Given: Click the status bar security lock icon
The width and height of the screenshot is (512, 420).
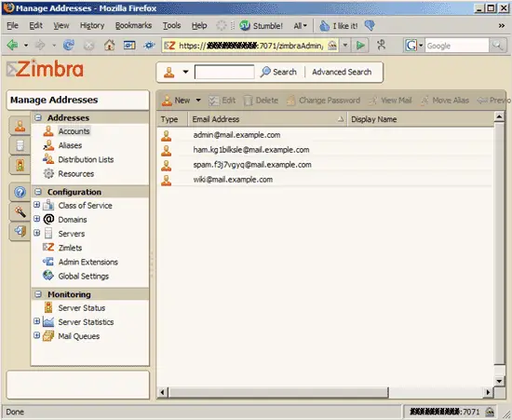Looking at the screenshot, I should (490, 412).
